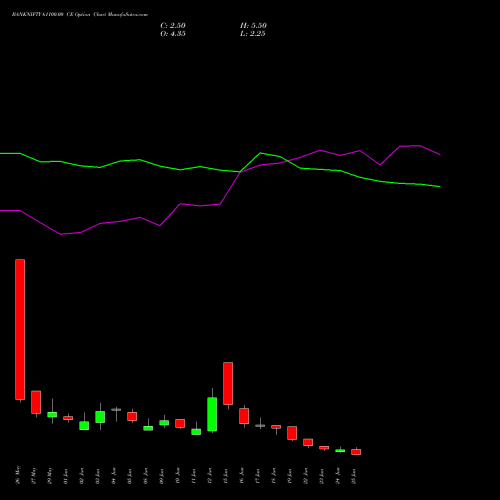Click the 25 Jun date label
Image resolution: width=500 pixels, height=500 pixels.
click(354, 476)
